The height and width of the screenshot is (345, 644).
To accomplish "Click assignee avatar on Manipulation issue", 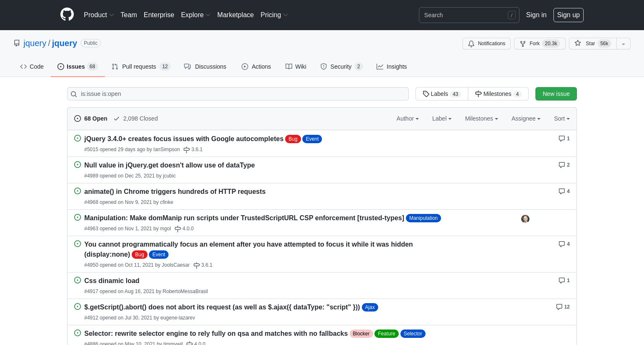I will [x=525, y=219].
